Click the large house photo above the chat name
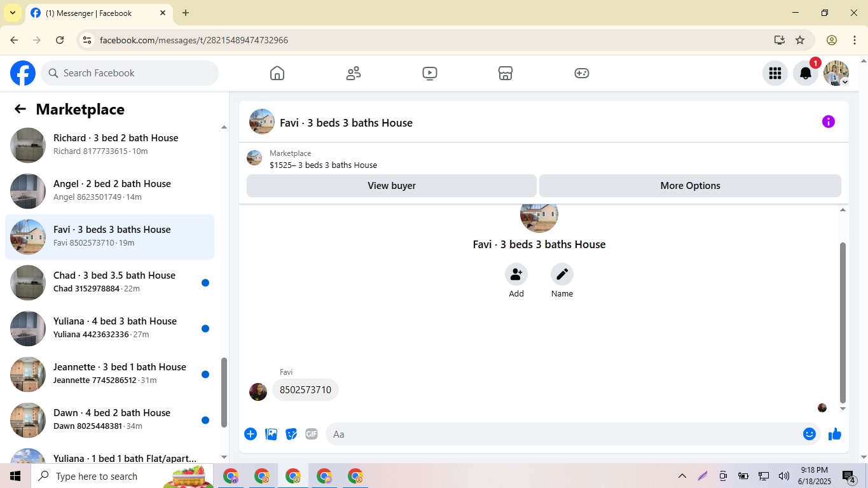Image resolution: width=868 pixels, height=488 pixels. coord(539,218)
